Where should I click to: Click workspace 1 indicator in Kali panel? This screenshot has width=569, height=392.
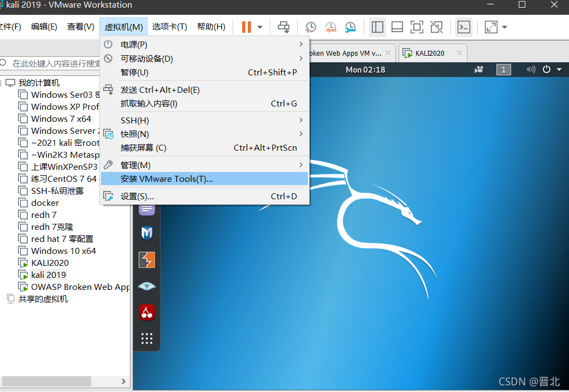[x=503, y=70]
